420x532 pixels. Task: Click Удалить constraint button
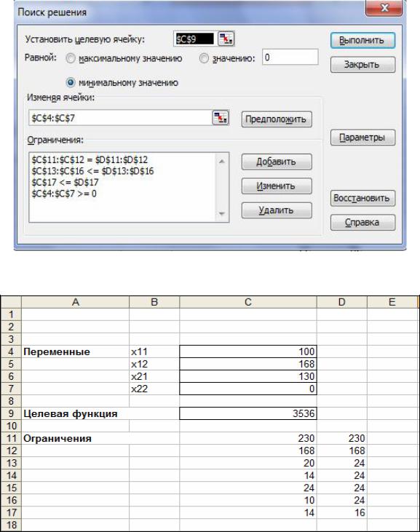pos(277,210)
